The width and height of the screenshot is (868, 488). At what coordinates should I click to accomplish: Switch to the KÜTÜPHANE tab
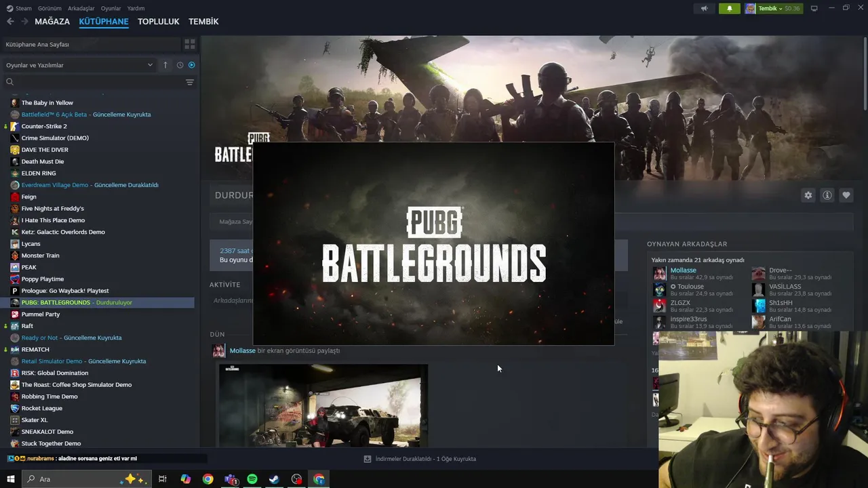(104, 22)
